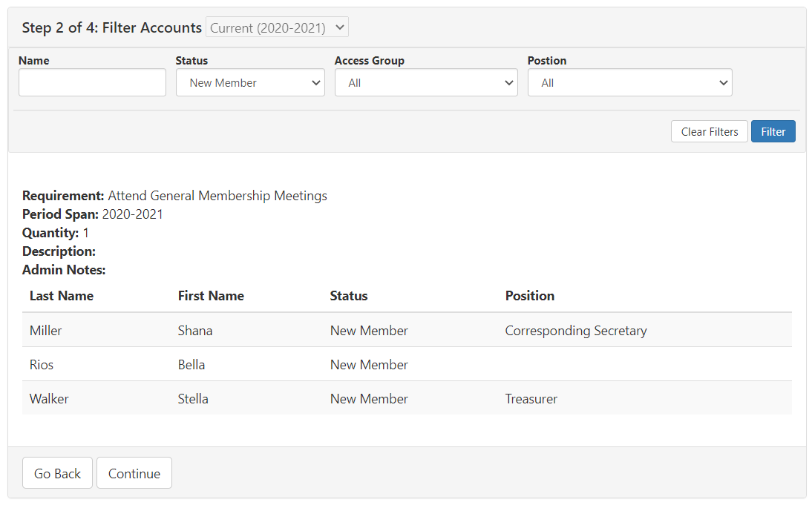Image resolution: width=812 pixels, height=505 pixels.
Task: Open the Current (2020-2021) period dropdown
Action: tap(277, 27)
